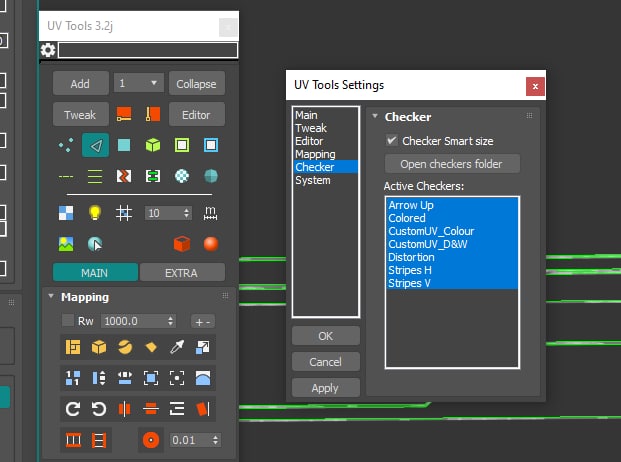Image resolution: width=621 pixels, height=462 pixels.
Task: Click the green outlined square icon
Action: 182,145
